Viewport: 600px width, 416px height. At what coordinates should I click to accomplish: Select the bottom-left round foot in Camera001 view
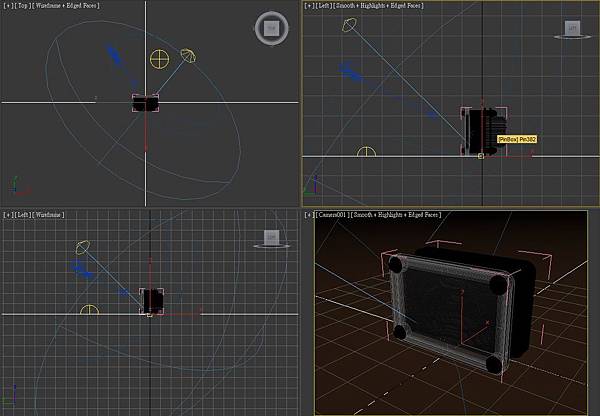click(x=400, y=332)
